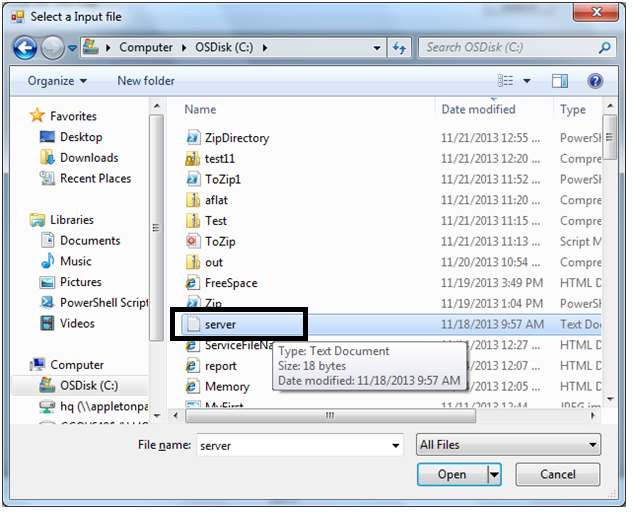The height and width of the screenshot is (515, 637).
Task: Click the horizontal scrollbar in file list
Action: [330, 414]
